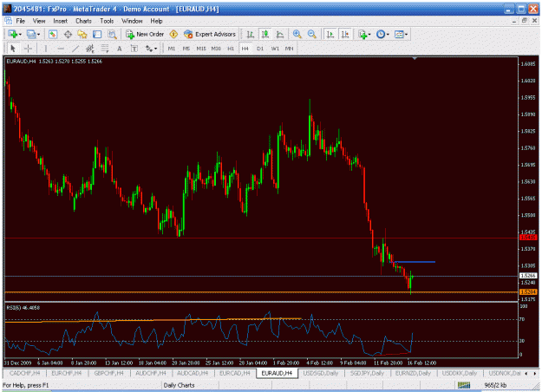Select the H4 timeframe button
This screenshot has height=392, width=542.
(x=245, y=49)
